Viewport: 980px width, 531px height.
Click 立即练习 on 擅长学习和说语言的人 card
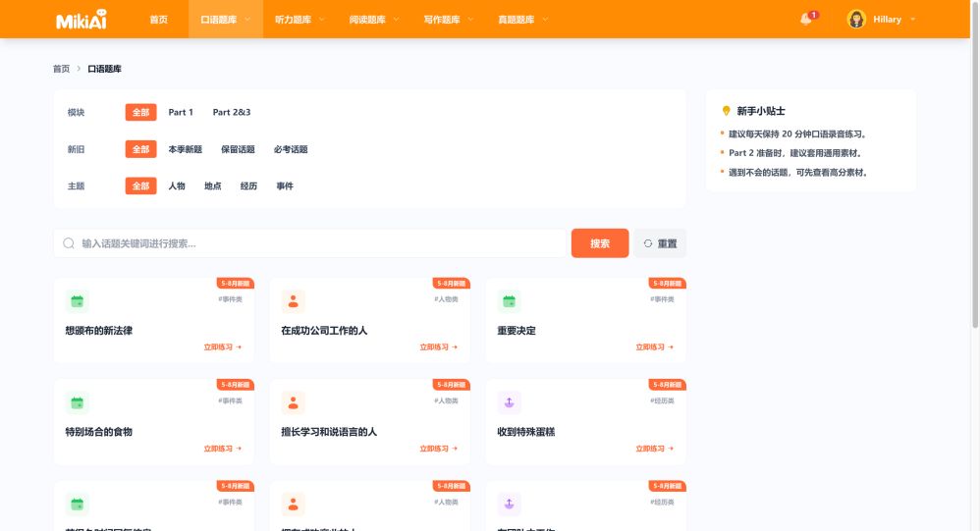(x=439, y=448)
